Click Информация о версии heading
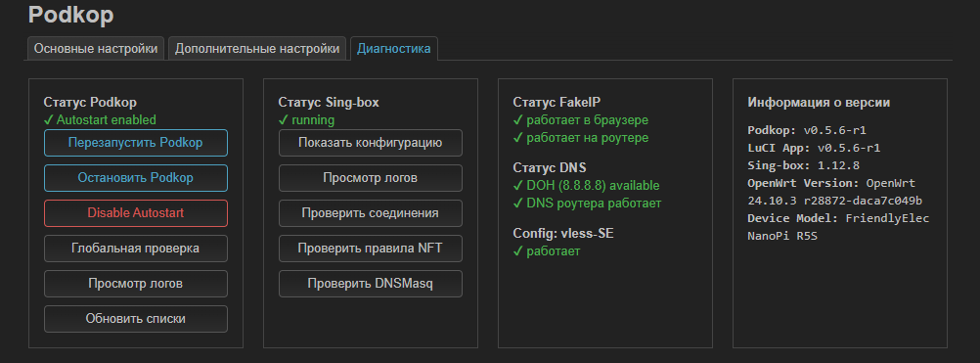The width and height of the screenshot is (980, 363). 819,103
